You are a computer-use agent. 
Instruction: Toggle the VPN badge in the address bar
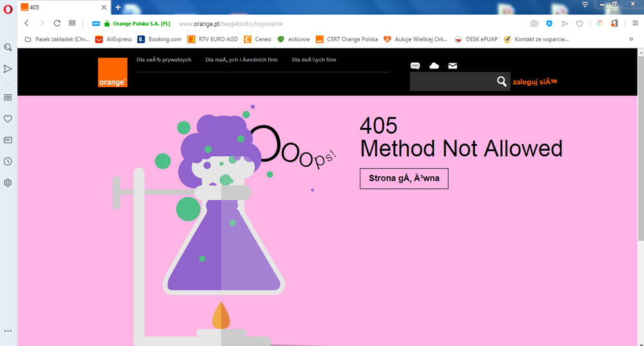[x=96, y=24]
